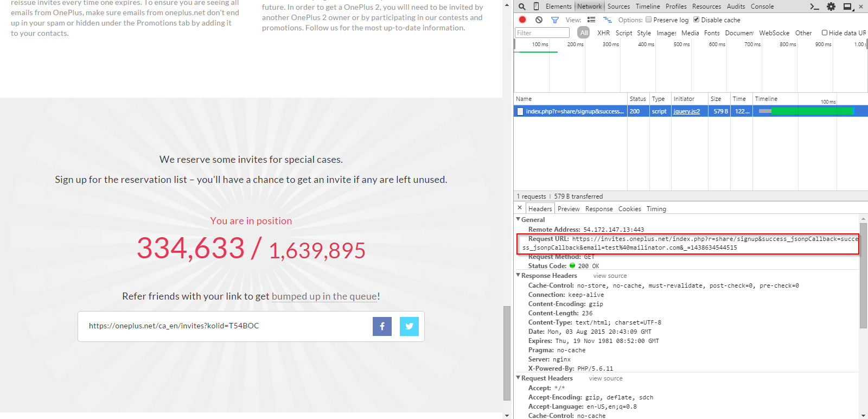
Task: Sort requests by Time column
Action: pyautogui.click(x=741, y=99)
